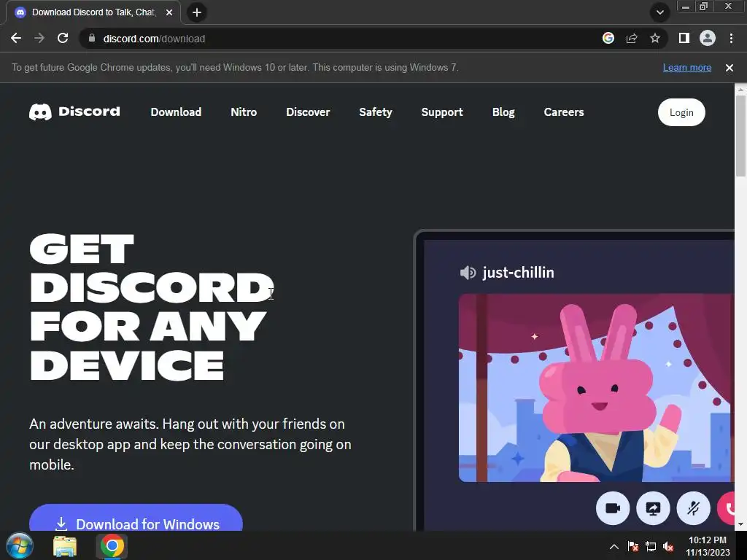Click the padlock site info icon
This screenshot has height=560, width=747.
tap(91, 38)
